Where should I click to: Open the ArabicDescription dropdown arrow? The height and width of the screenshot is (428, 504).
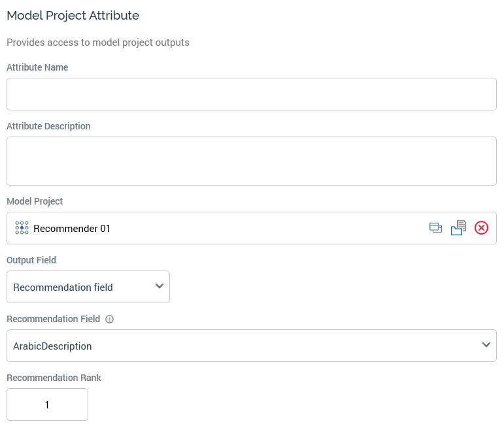[x=486, y=345]
